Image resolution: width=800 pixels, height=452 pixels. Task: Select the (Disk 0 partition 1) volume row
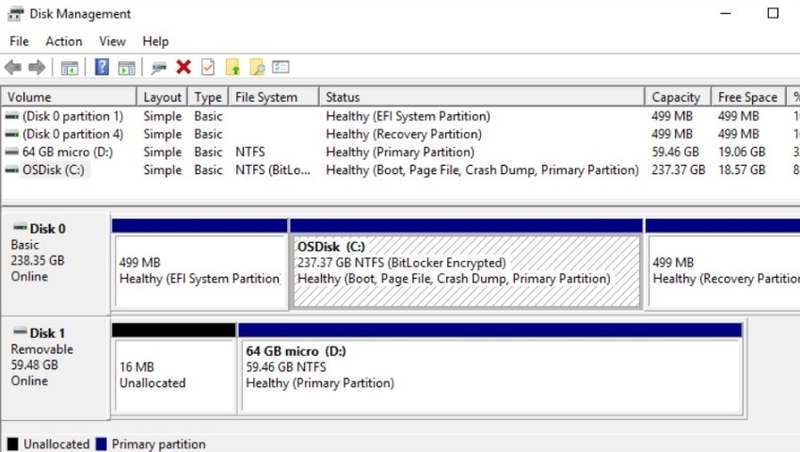400,116
